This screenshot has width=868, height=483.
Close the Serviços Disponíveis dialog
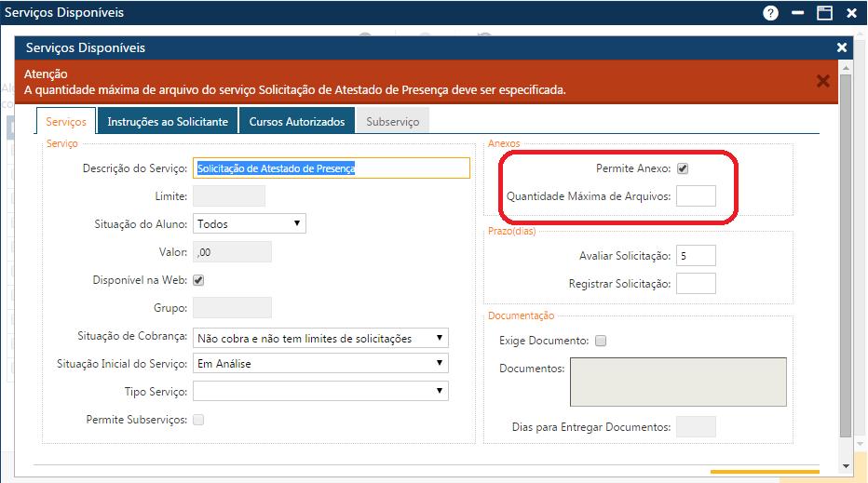[x=842, y=47]
